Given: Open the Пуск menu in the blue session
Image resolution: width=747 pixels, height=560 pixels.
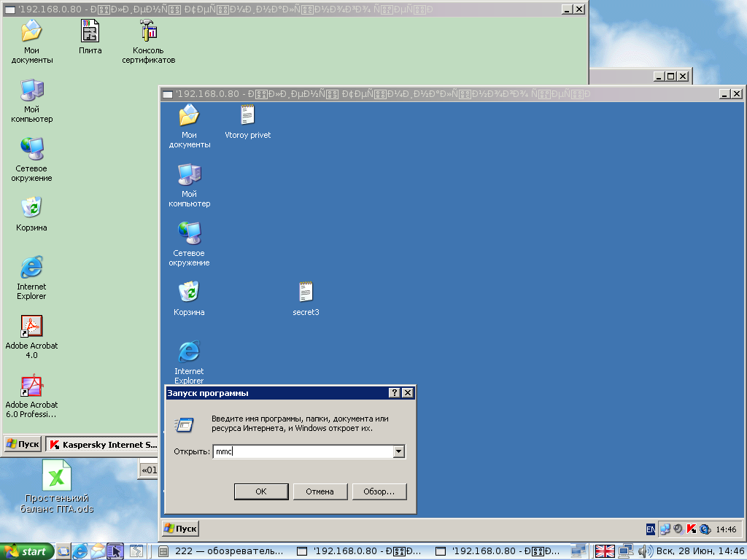Looking at the screenshot, I should (180, 529).
